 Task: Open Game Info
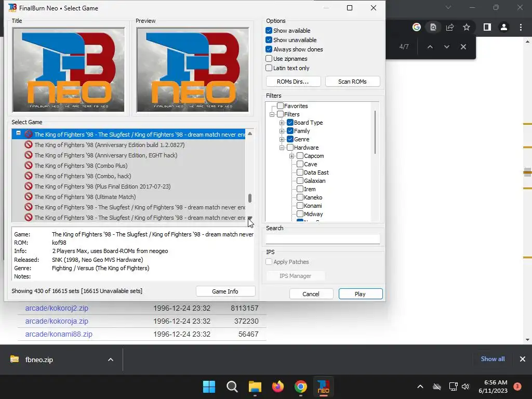[x=225, y=291]
